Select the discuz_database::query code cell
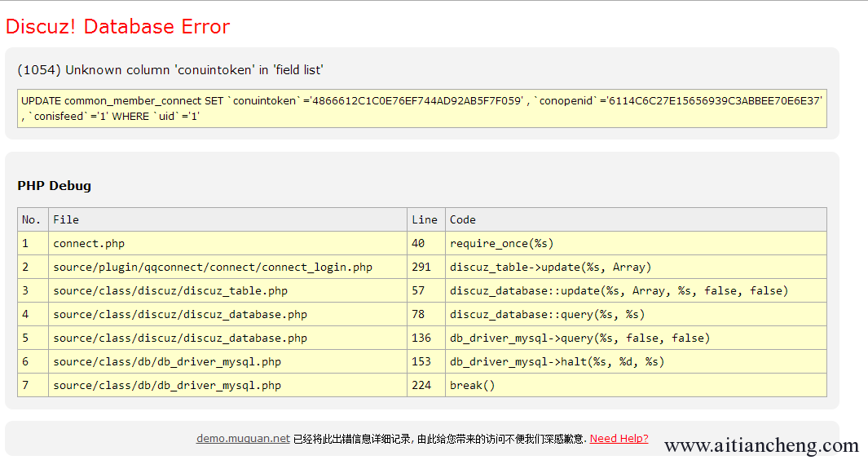This screenshot has height=460, width=868. [x=636, y=314]
